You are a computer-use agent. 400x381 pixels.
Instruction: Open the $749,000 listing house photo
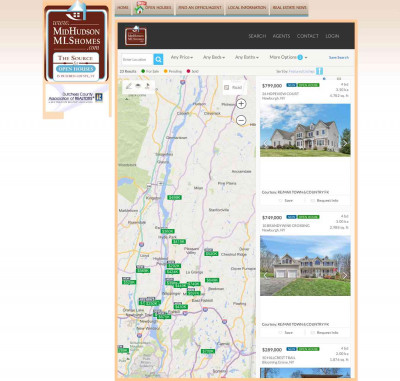tap(305, 266)
